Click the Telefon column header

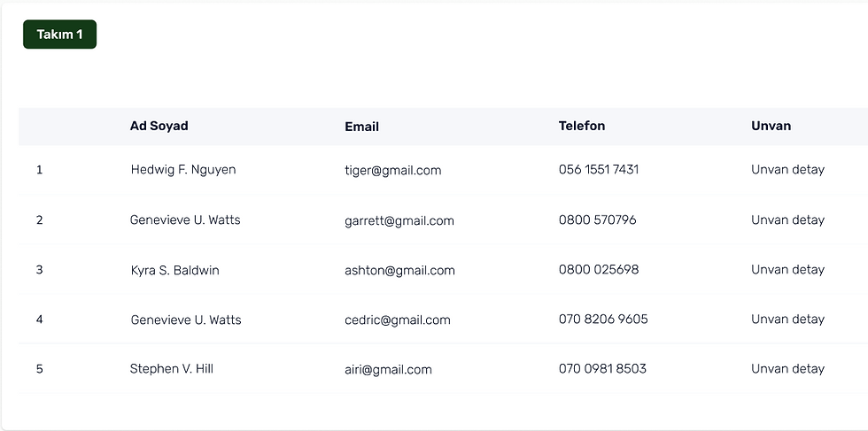582,126
